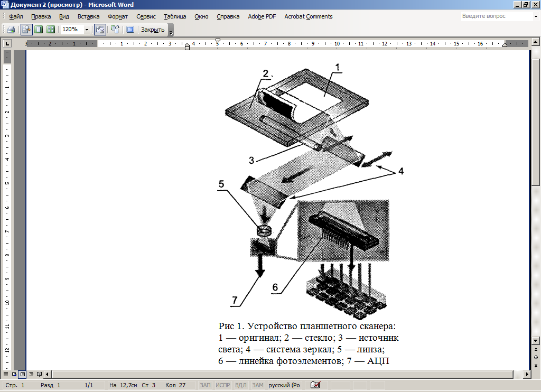Click the 120% zoom value field
Viewport: 541px width, 392px height.
[x=72, y=30]
